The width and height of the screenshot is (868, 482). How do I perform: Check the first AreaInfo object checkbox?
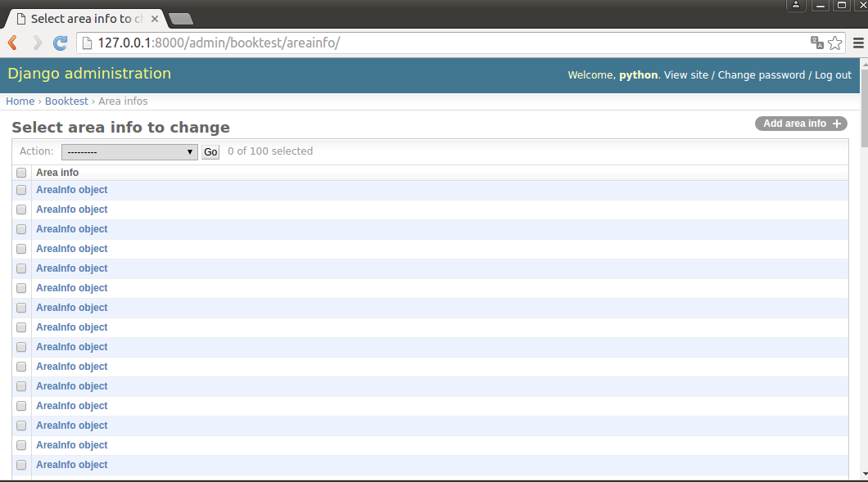[x=21, y=190]
